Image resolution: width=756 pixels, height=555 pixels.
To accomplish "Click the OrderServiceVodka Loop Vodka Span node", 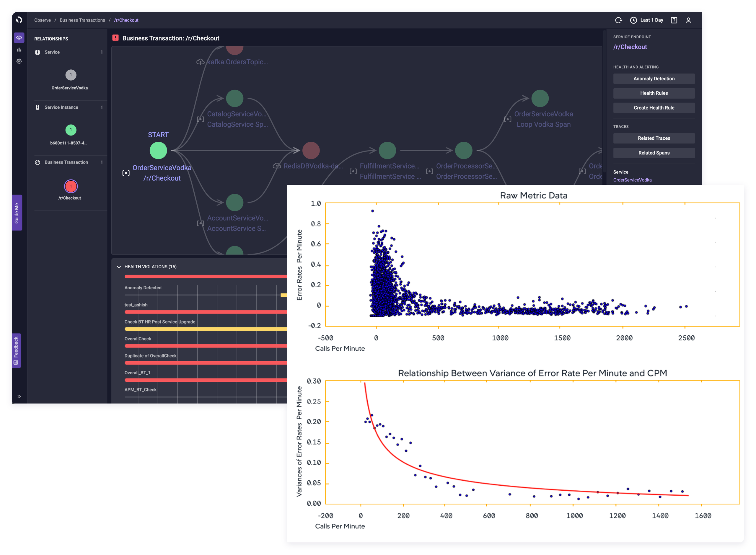I will (540, 98).
